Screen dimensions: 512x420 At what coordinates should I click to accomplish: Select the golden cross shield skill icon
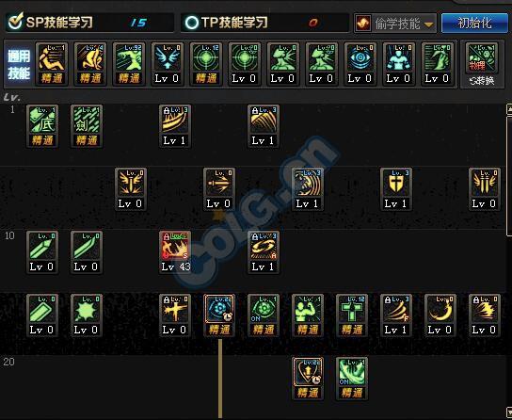(395, 189)
